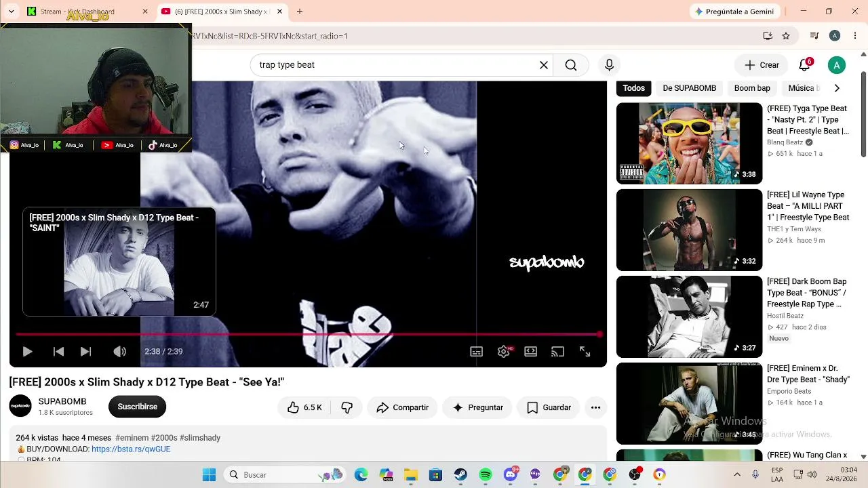The width and height of the screenshot is (868, 488).
Task: Bookmark this page with the star icon
Action: click(x=786, y=36)
